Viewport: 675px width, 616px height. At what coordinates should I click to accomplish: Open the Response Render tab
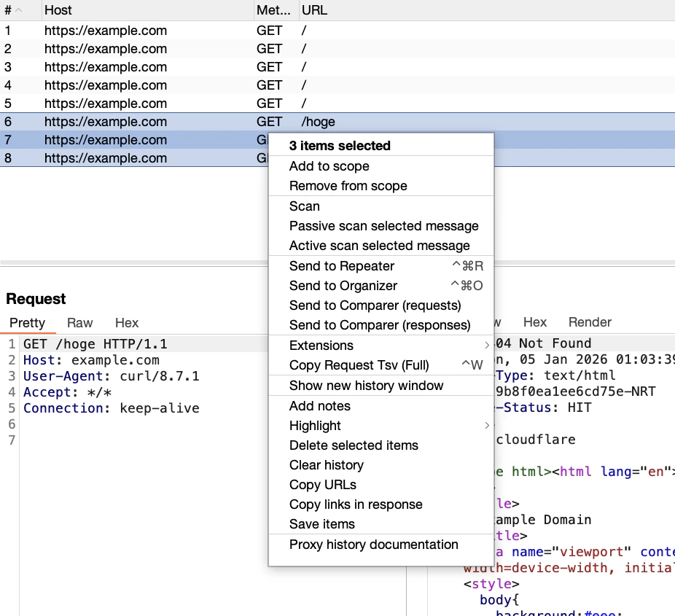point(590,322)
